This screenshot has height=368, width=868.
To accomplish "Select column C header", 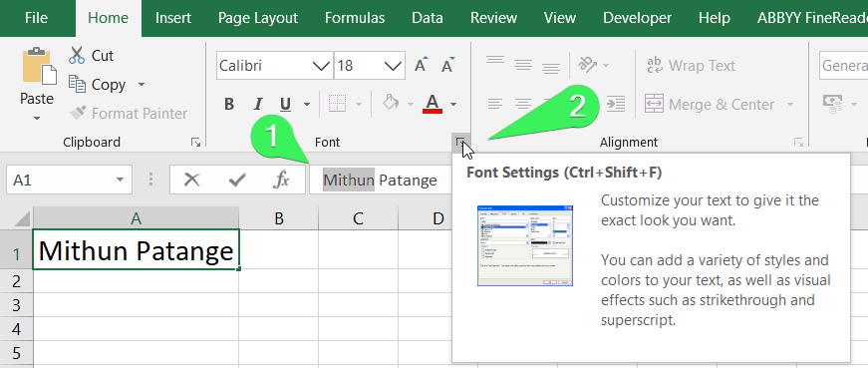I will (358, 218).
